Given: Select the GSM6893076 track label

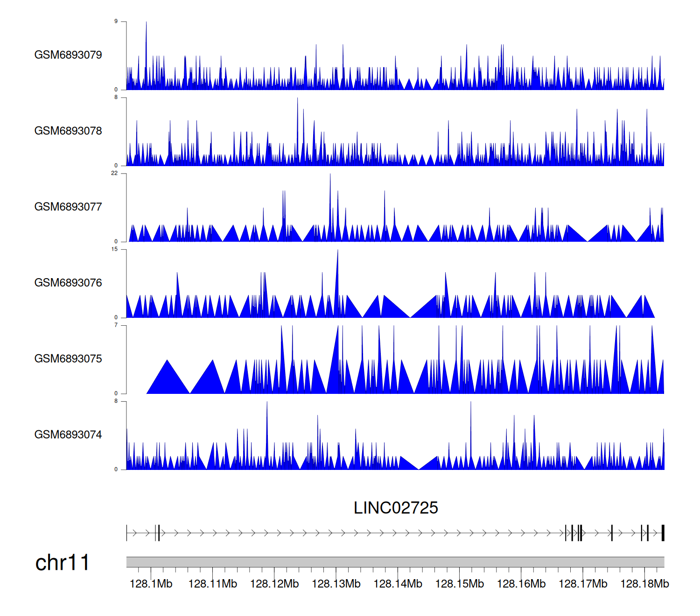Looking at the screenshot, I should coord(68,283).
